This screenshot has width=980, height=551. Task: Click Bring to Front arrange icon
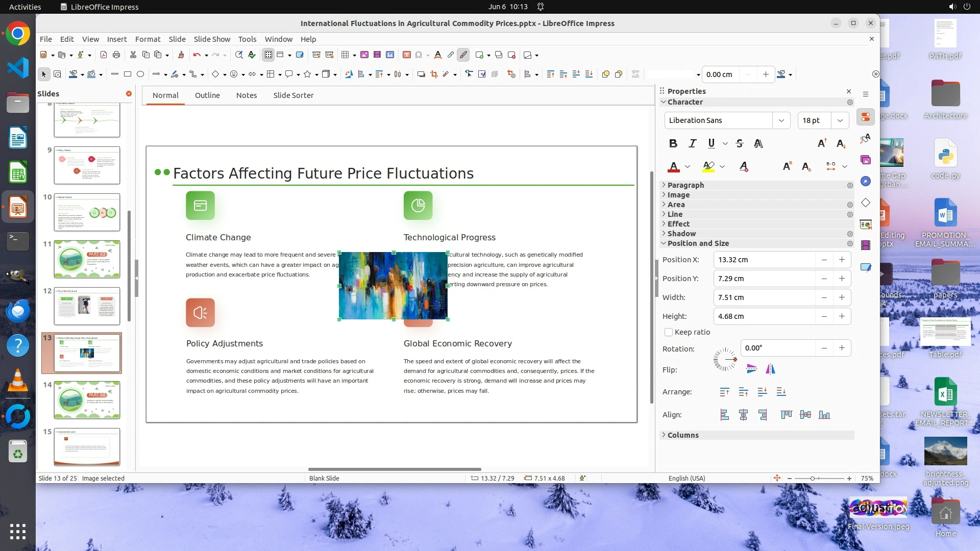pyautogui.click(x=724, y=392)
